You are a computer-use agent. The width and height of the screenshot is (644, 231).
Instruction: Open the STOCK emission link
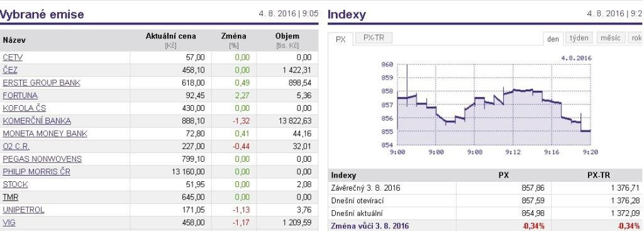pos(15,184)
